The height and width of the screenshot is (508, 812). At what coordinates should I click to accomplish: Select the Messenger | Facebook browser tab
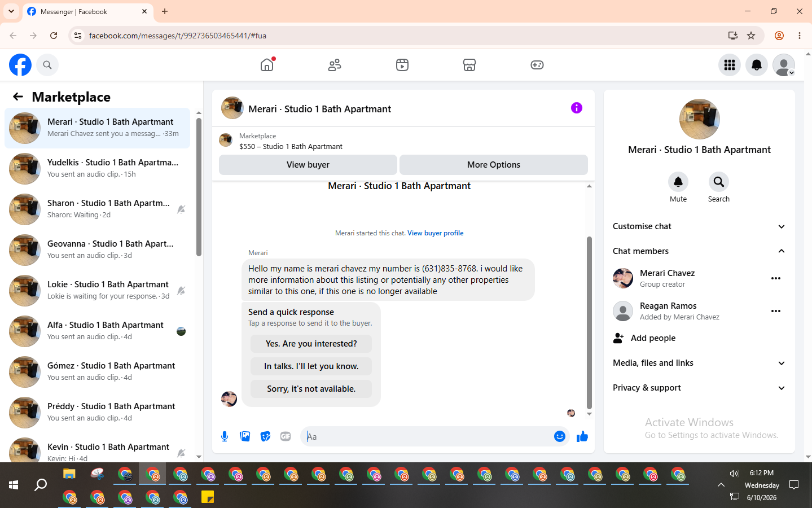87,11
